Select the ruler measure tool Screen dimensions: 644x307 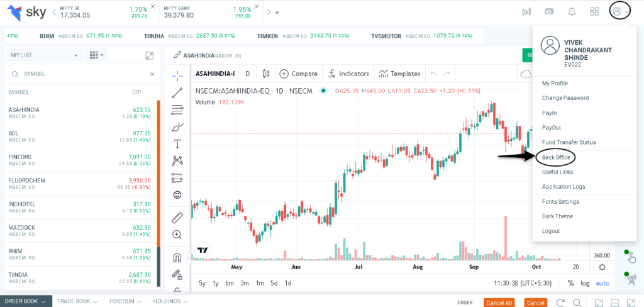pos(177,218)
